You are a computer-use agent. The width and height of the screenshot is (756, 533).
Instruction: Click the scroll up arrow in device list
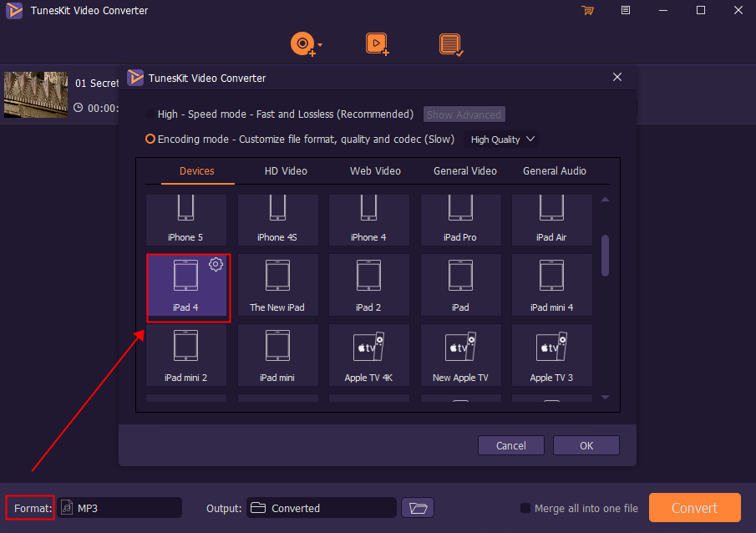click(605, 199)
